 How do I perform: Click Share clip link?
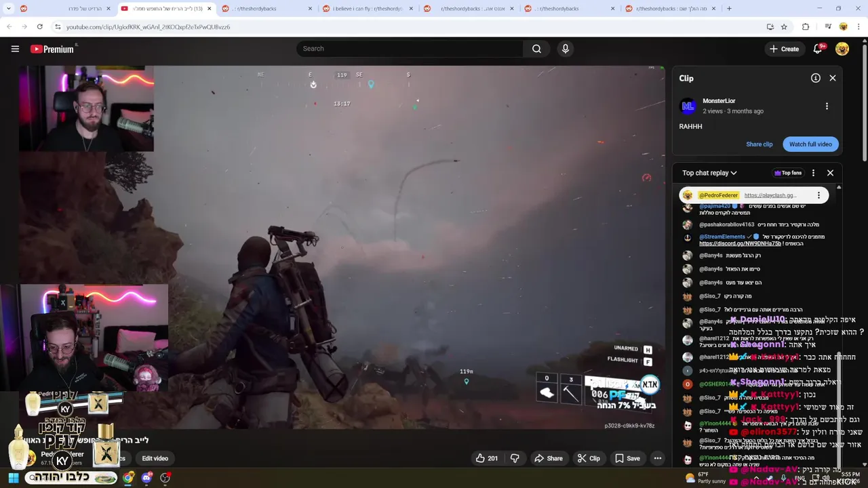pos(759,144)
